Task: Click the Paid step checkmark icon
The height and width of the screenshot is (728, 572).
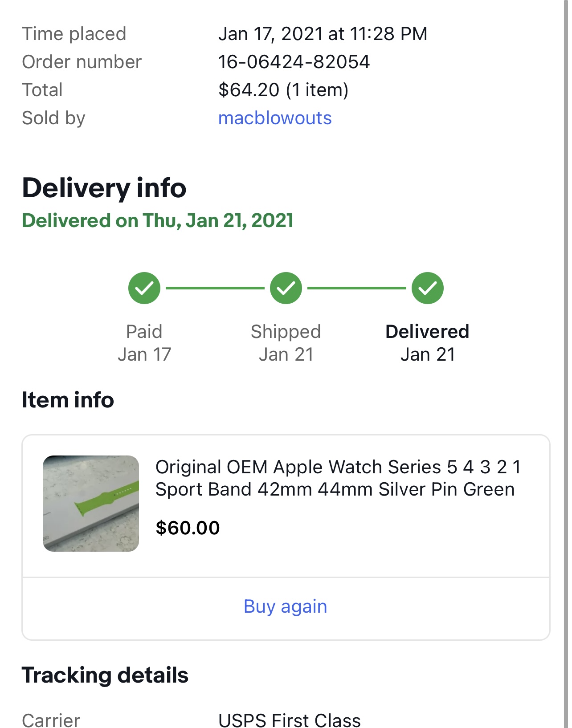Action: 144,288
